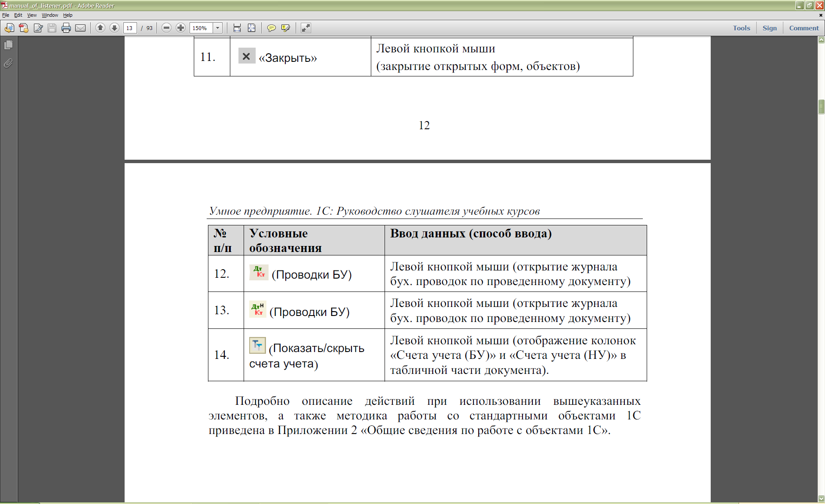Image resolution: width=825 pixels, height=504 pixels.
Task: Click the Показать/скрыть счета учета icon
Action: click(257, 346)
